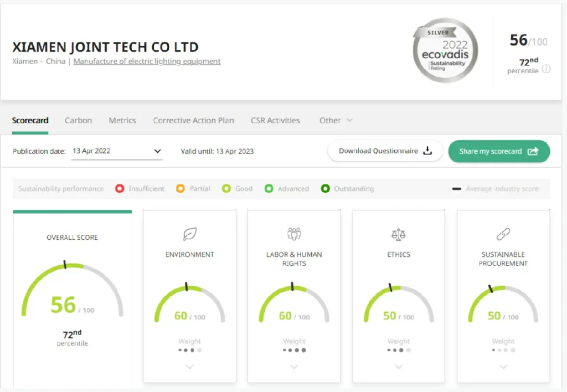
Task: Click the Average industry score marker
Action: click(x=456, y=189)
